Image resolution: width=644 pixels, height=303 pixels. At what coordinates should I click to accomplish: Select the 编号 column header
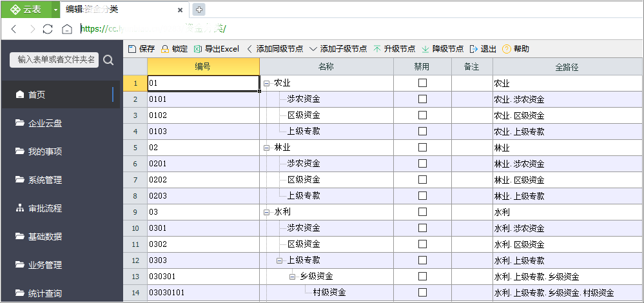(203, 66)
